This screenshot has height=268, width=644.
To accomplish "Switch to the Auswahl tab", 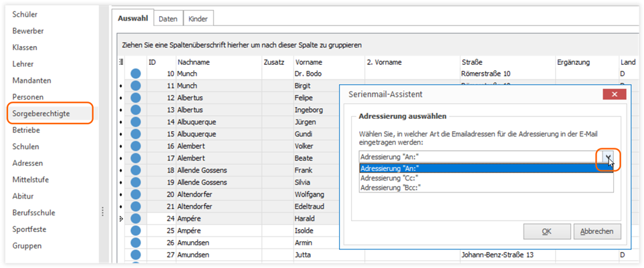I will click(x=132, y=19).
